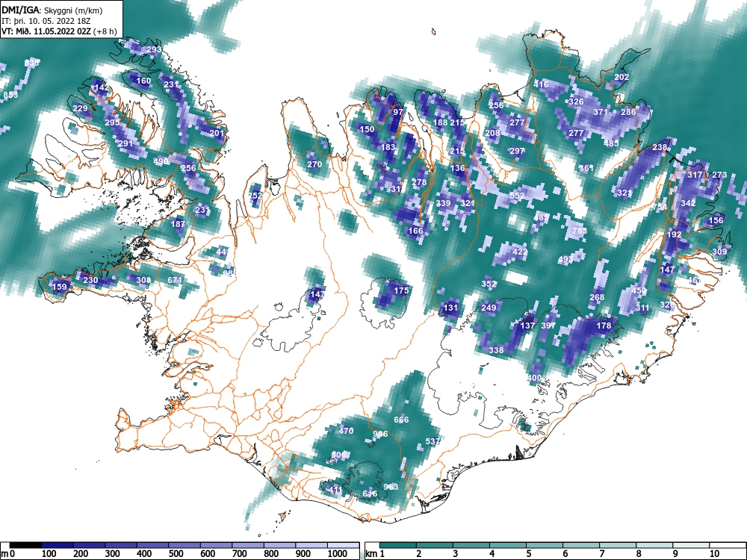Click the '1000' label on metre legend
Viewport: 747px width, 560px height.
pos(338,554)
